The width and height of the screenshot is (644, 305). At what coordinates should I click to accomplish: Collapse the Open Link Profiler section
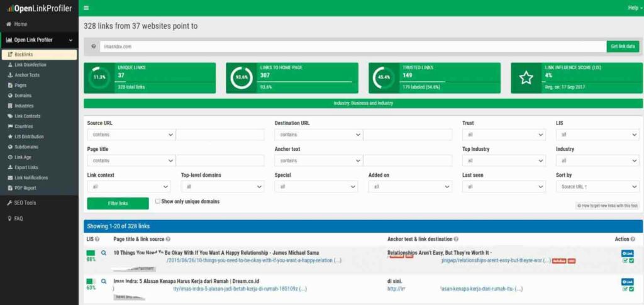39,40
